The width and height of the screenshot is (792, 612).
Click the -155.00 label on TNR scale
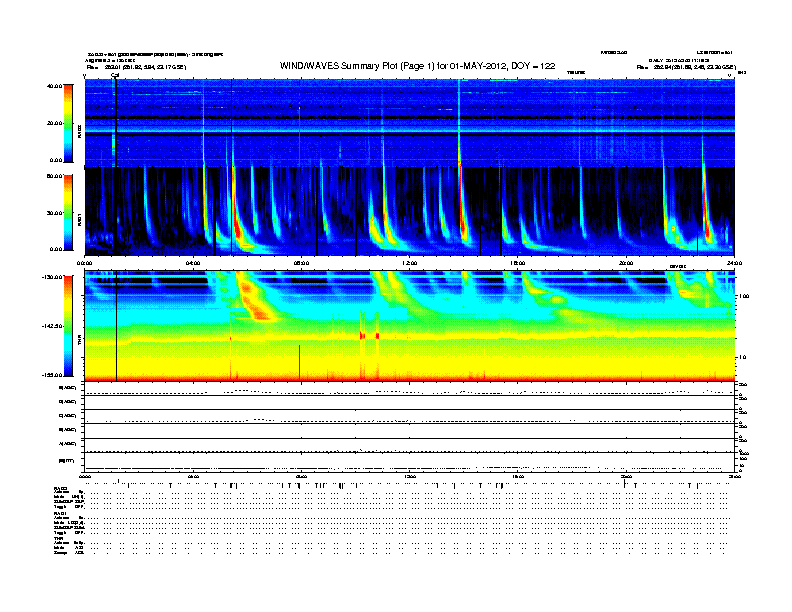52,375
